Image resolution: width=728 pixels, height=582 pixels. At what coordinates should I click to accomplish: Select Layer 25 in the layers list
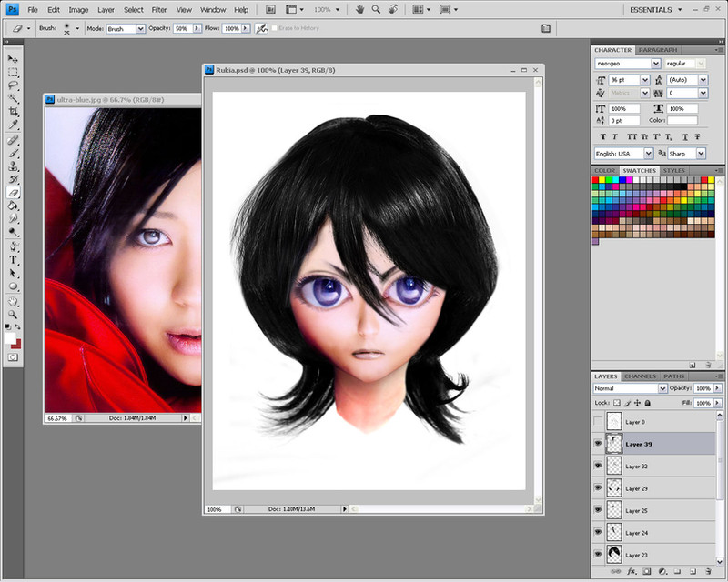(655, 510)
